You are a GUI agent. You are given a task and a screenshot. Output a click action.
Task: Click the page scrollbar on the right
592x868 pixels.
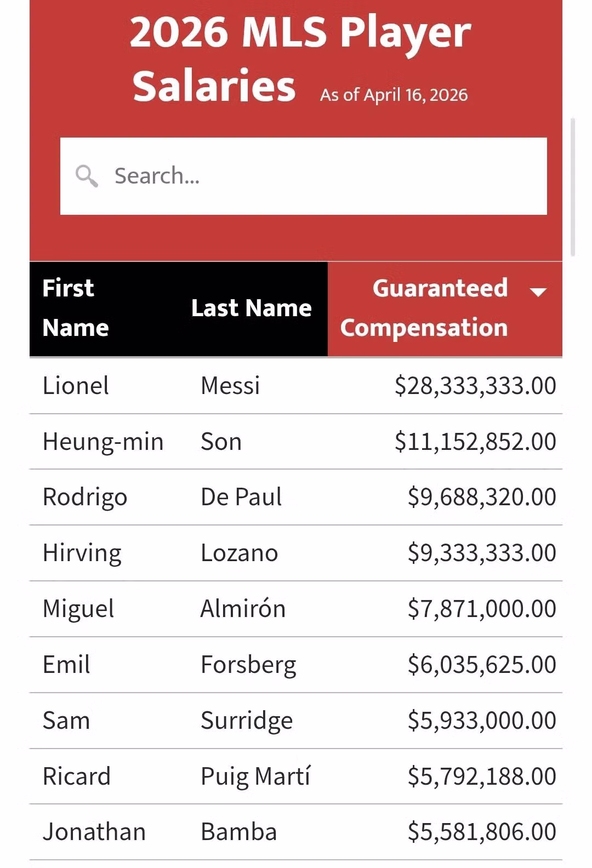pos(573,186)
